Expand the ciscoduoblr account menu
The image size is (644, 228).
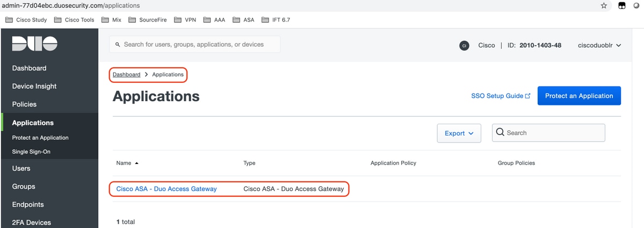tap(599, 45)
